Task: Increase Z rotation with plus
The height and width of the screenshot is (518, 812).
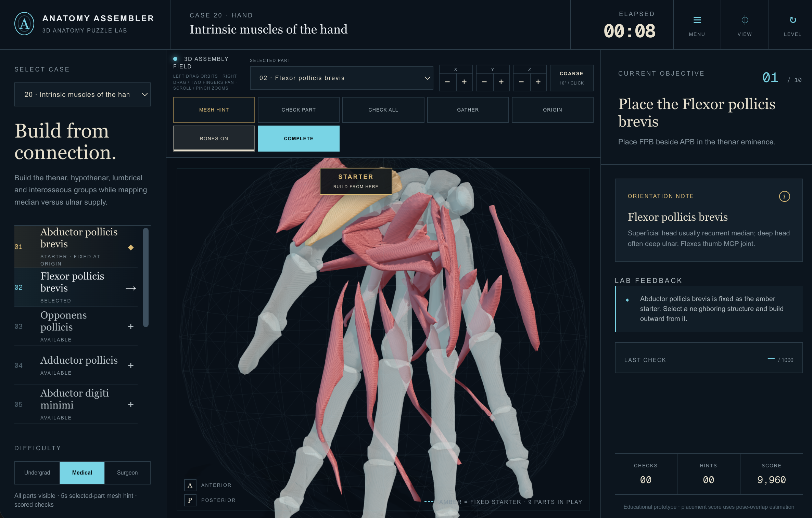Action: 538,82
